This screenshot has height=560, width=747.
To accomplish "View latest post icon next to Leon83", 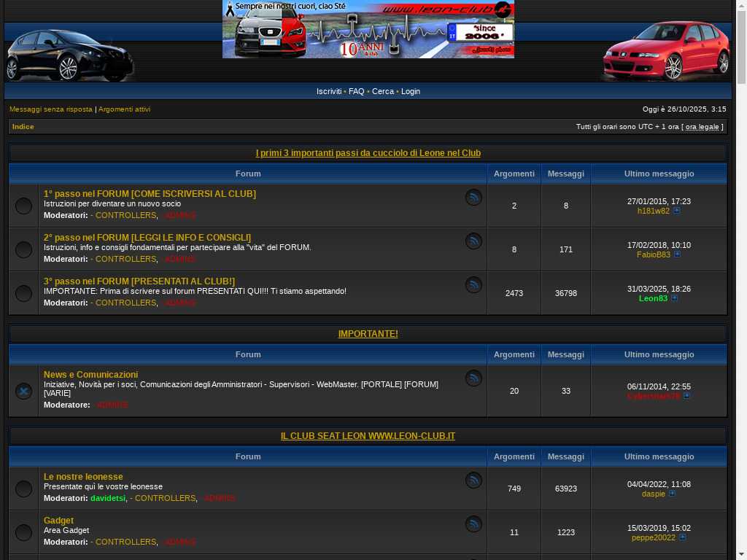I will (675, 298).
